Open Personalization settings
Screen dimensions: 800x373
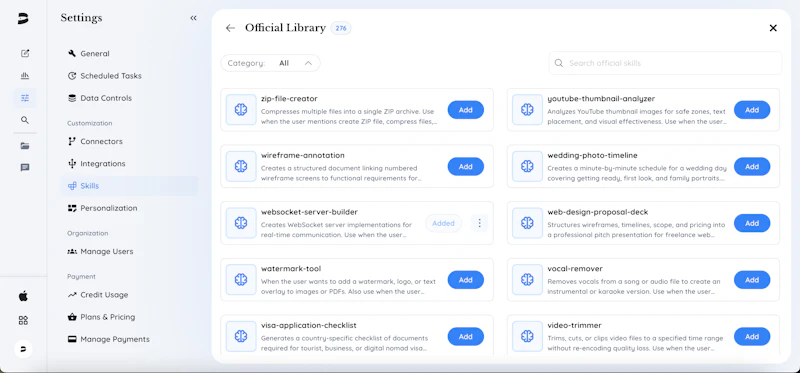129,208
